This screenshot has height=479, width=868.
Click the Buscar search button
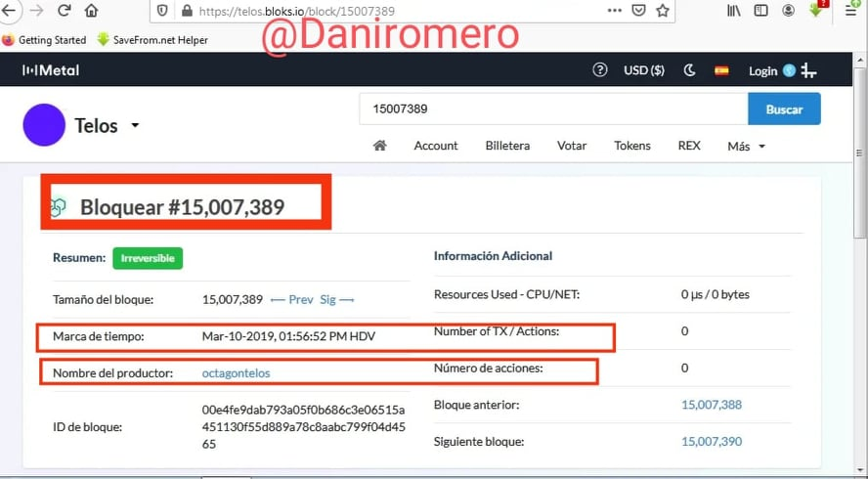click(x=784, y=109)
